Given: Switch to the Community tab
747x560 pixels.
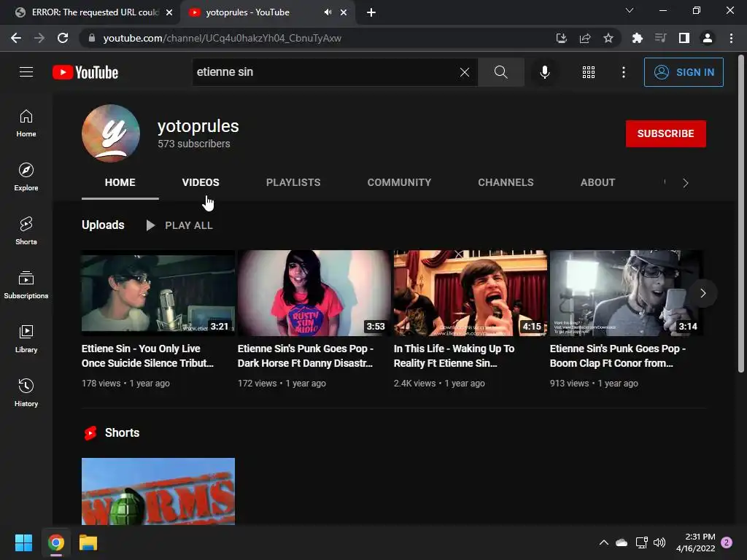Looking at the screenshot, I should tap(399, 182).
